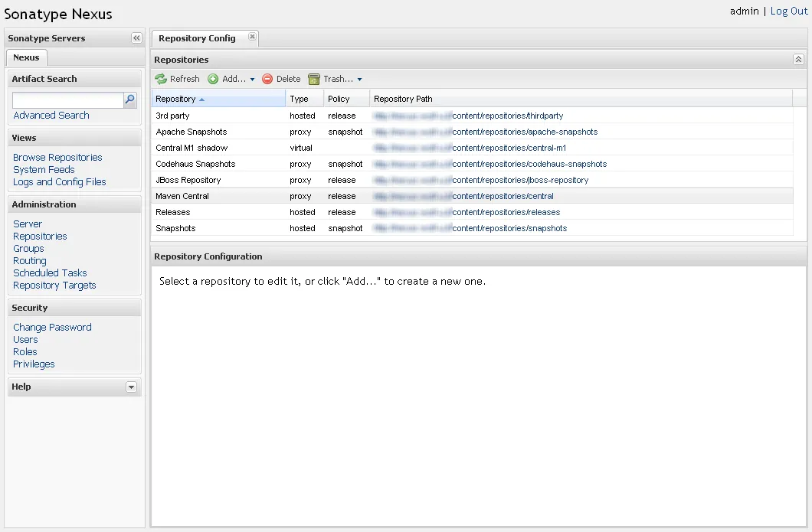The width and height of the screenshot is (812, 532).
Task: Open the content/repositories/central-m1 path link
Action: (509, 148)
